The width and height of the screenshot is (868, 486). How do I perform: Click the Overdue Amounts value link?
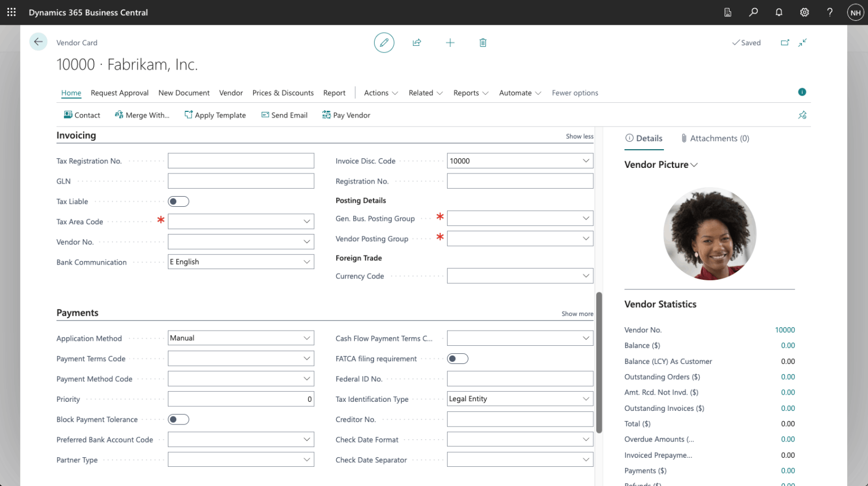[x=788, y=439]
